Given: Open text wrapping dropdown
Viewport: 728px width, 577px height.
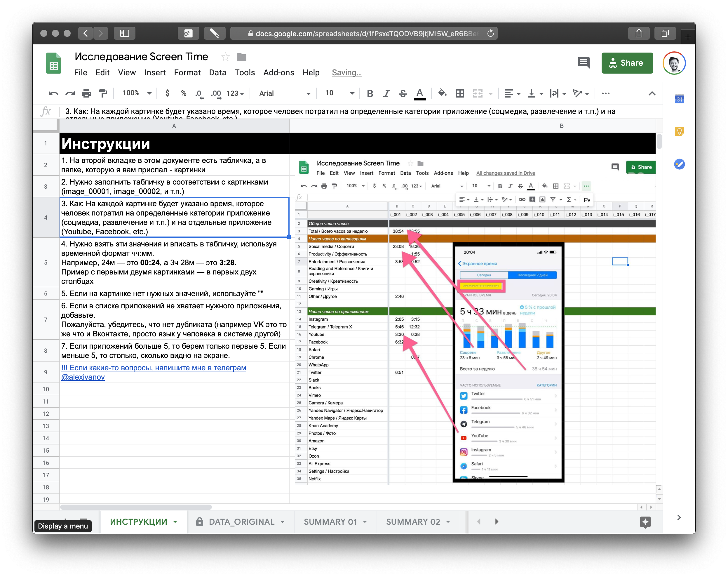Looking at the screenshot, I should (558, 93).
